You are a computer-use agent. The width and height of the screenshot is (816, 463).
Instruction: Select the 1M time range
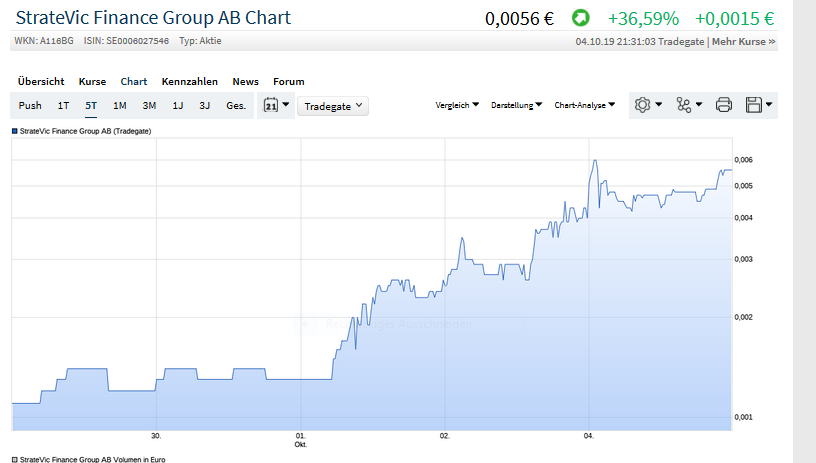click(120, 106)
